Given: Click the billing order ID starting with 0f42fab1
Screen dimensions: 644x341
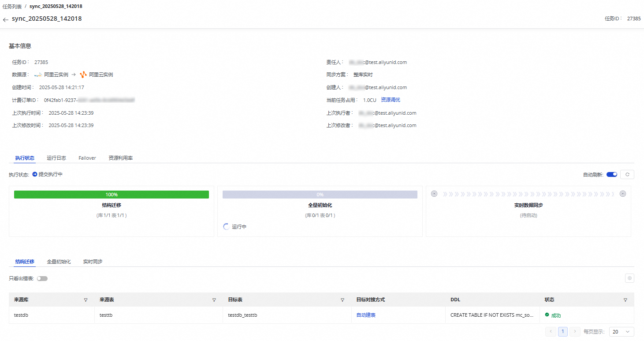Looking at the screenshot, I should [x=89, y=100].
